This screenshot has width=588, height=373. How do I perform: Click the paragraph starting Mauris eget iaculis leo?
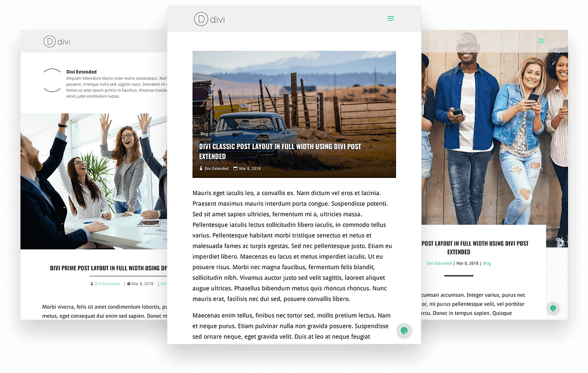point(292,246)
